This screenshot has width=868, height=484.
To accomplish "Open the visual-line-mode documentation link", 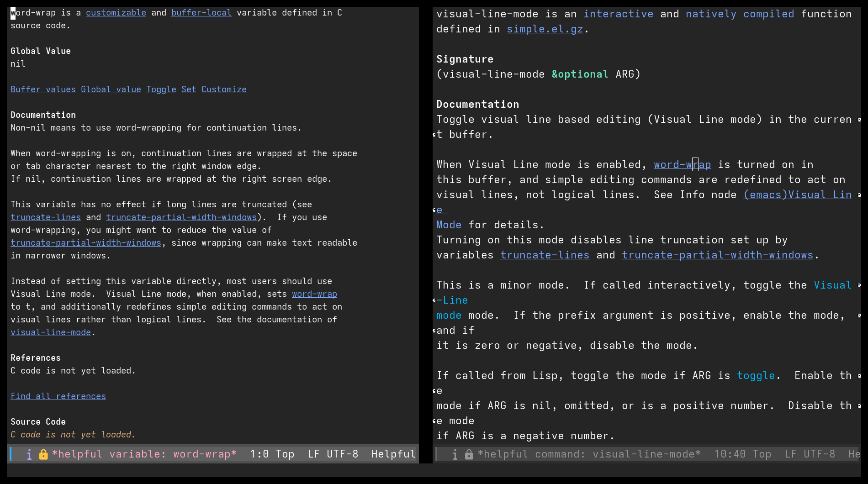I will [x=51, y=332].
